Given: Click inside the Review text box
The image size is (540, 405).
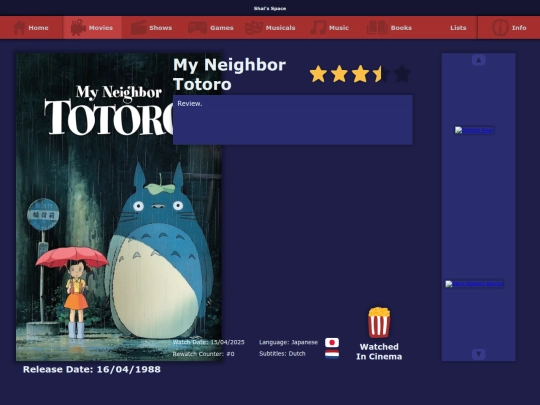Looking at the screenshot, I should (293, 120).
